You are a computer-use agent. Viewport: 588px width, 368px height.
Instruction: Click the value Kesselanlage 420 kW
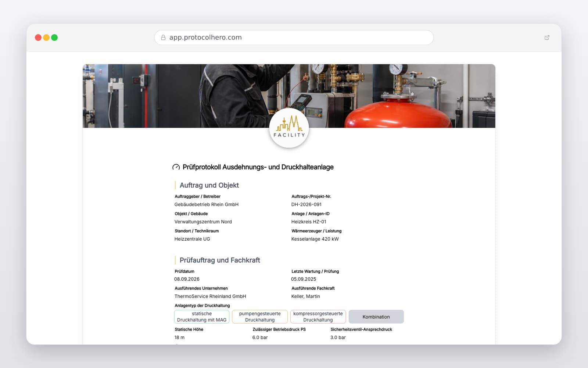315,239
